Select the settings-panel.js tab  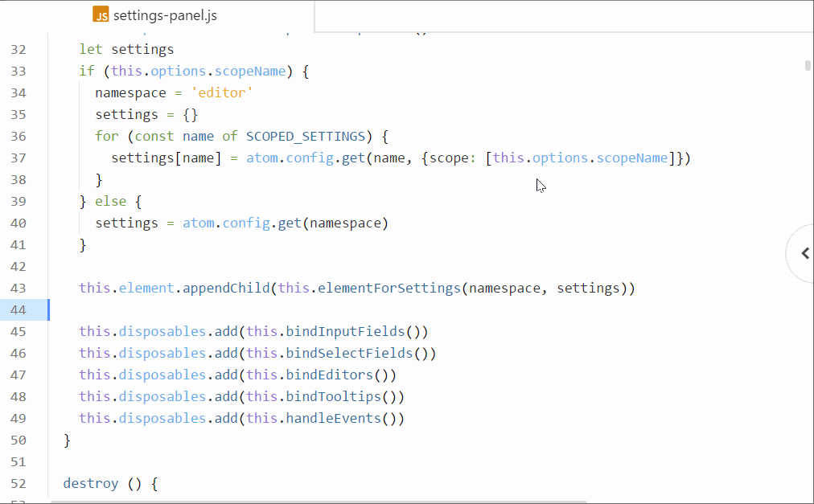(x=158, y=15)
